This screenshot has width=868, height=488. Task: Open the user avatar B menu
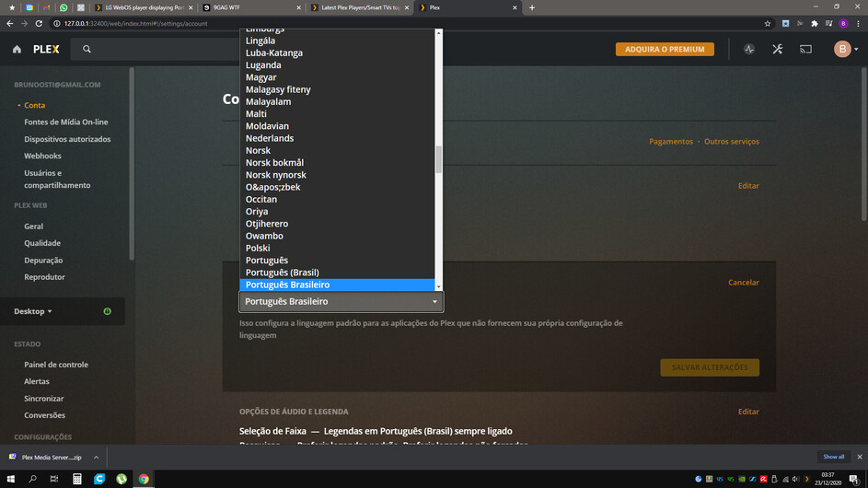pos(842,50)
